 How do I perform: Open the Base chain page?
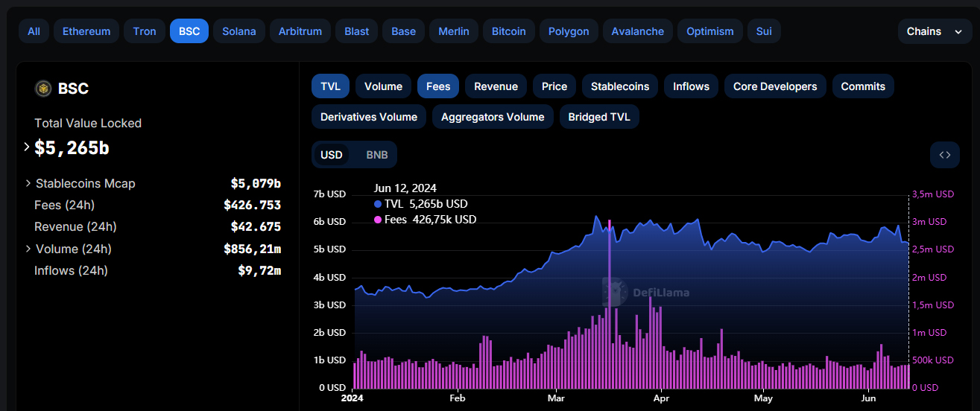(x=404, y=31)
